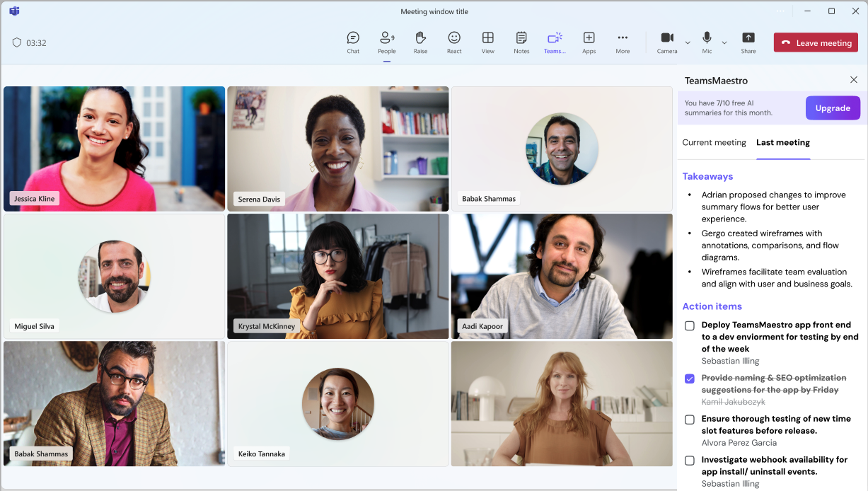Image resolution: width=868 pixels, height=491 pixels.
Task: Uncheck Provide naming & SEO optimization item
Action: [x=690, y=379]
